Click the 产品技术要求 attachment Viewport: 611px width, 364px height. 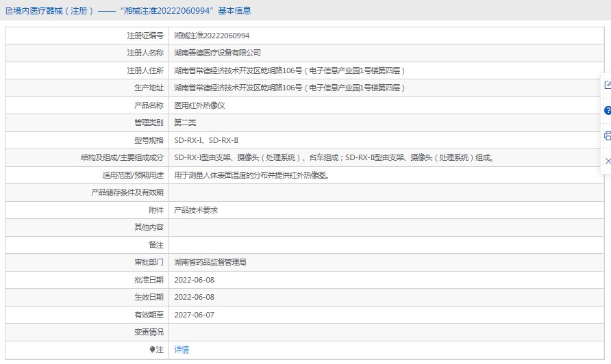pyautogui.click(x=196, y=210)
